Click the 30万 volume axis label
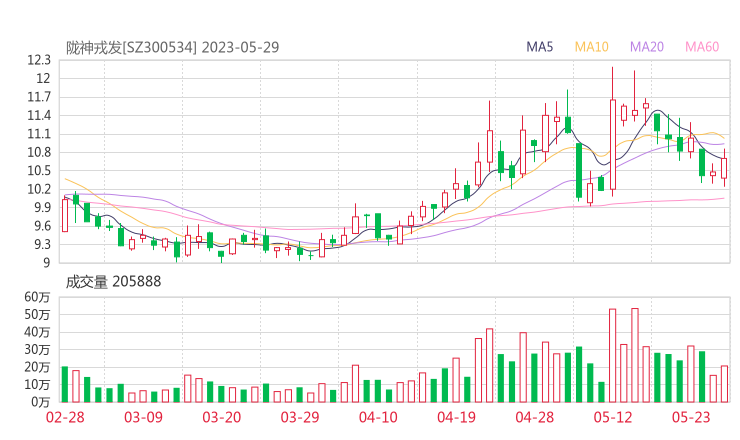The image size is (740, 440). (37, 350)
